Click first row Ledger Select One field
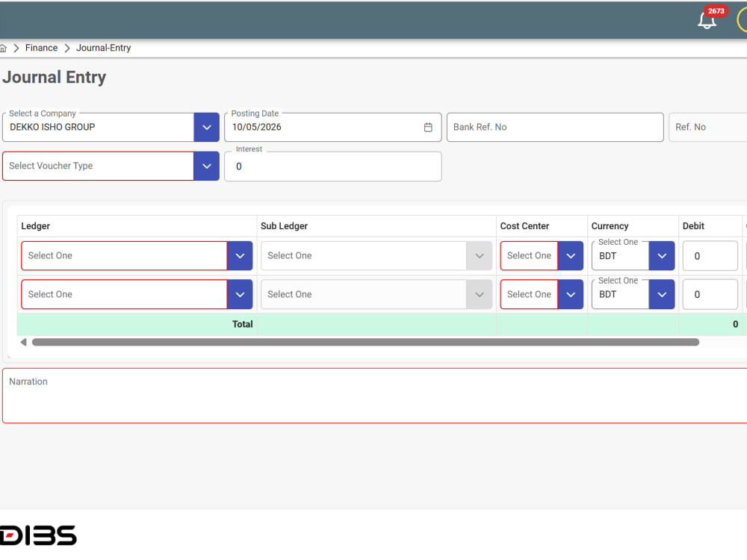747x560 pixels. (x=124, y=255)
